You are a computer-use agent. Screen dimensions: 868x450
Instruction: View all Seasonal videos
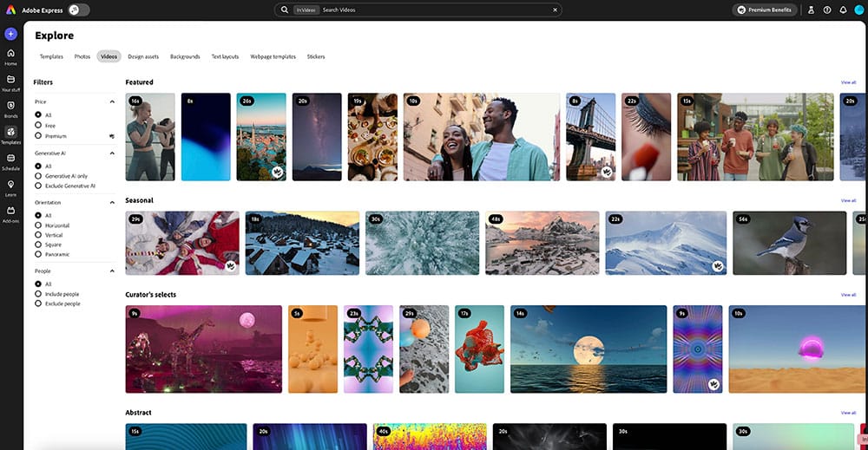[x=848, y=200]
